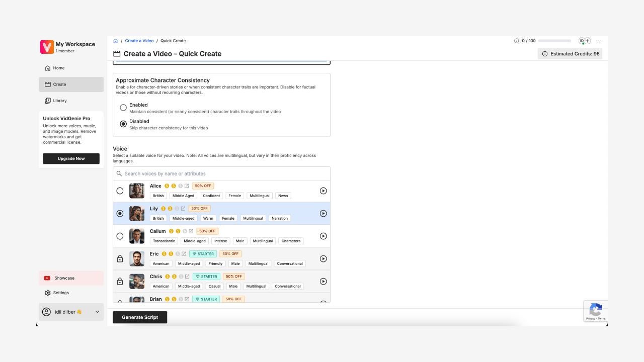The height and width of the screenshot is (362, 644).
Task: Click the Warm tag on Lily
Action: click(x=208, y=218)
